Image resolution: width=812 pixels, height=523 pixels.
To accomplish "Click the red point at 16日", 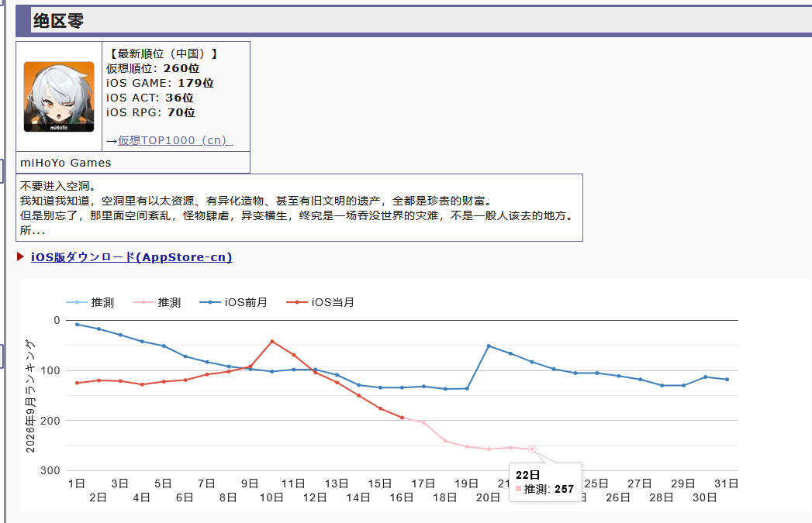I will click(402, 418).
